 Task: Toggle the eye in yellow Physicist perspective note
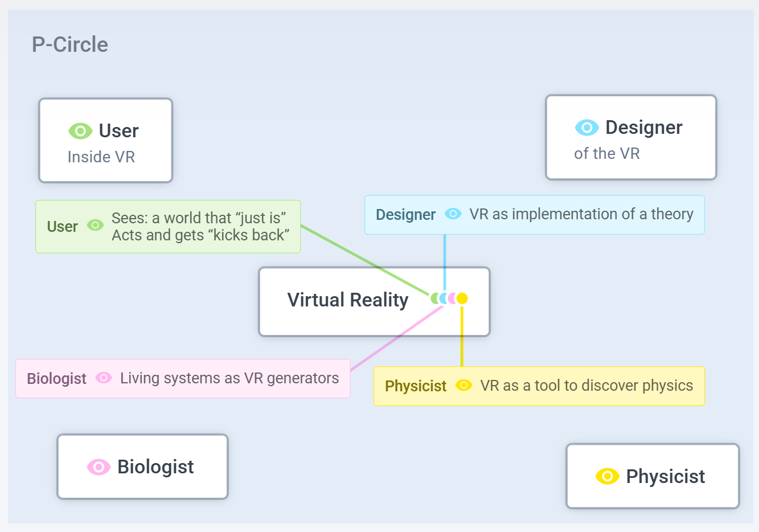click(x=464, y=386)
